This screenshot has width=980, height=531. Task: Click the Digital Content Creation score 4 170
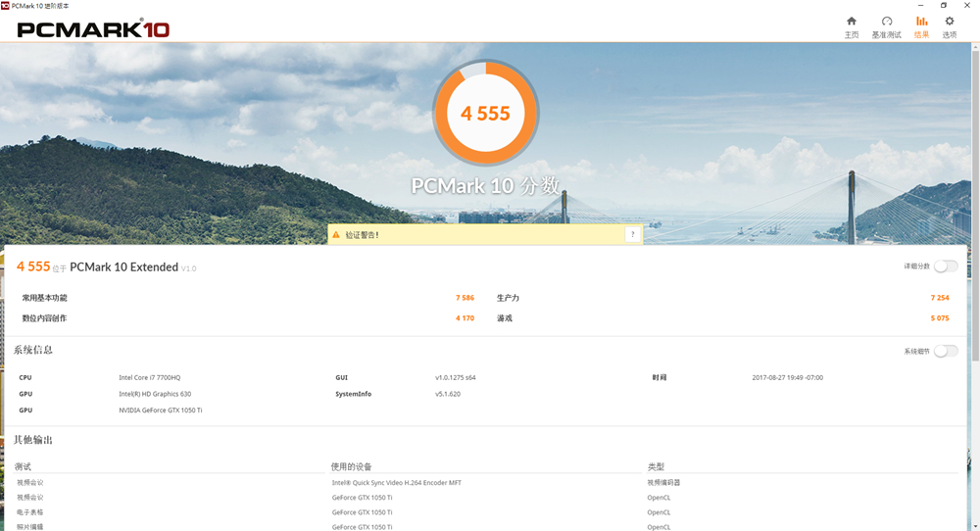[465, 318]
